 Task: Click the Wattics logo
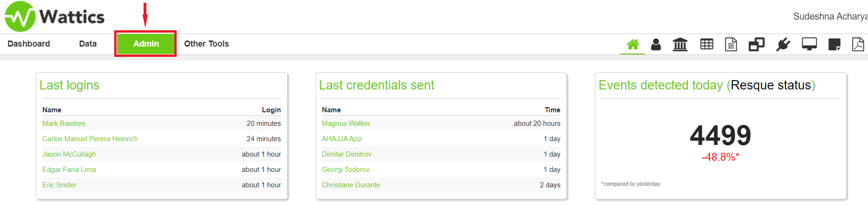pyautogui.click(x=55, y=17)
